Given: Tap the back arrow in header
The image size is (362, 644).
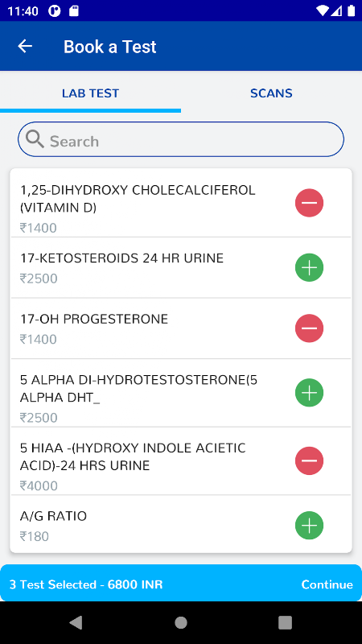Looking at the screenshot, I should (x=25, y=46).
